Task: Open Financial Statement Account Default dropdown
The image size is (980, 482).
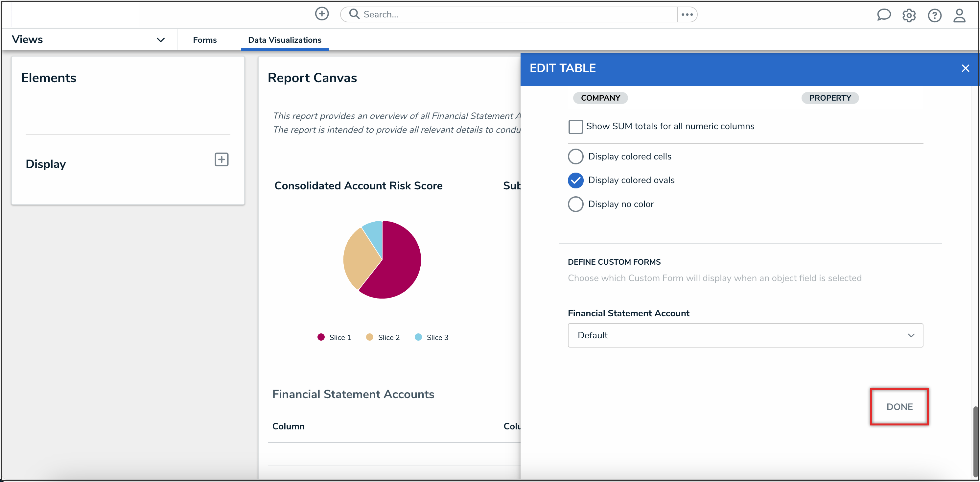Action: 745,335
